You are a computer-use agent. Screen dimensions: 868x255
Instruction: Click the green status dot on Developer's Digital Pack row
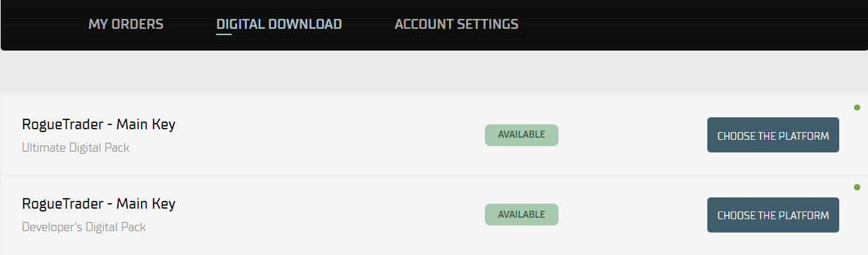857,187
